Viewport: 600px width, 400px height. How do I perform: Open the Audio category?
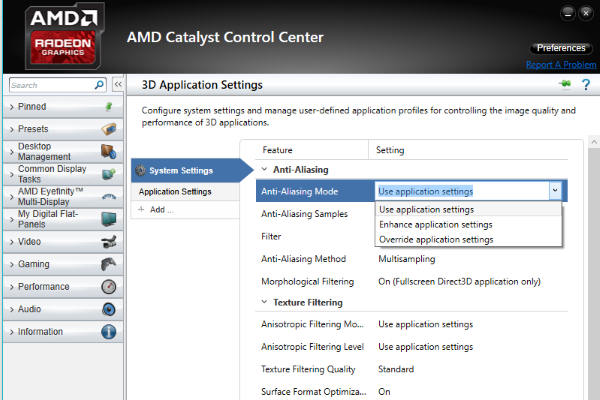point(63,309)
